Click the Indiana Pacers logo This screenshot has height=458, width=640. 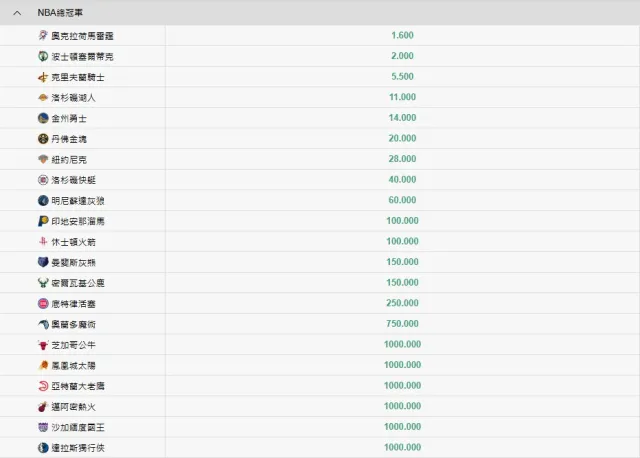coord(43,221)
